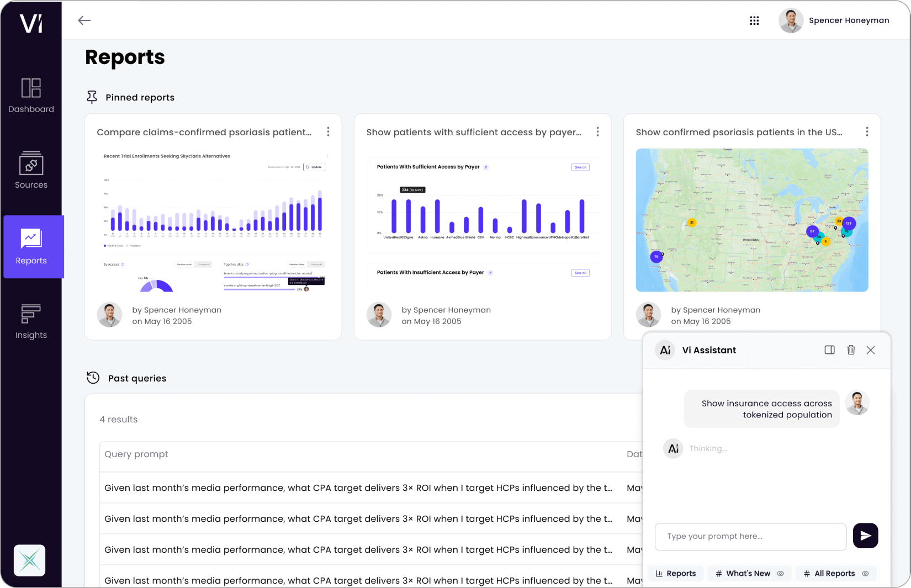The height and width of the screenshot is (588, 911).
Task: Open Spencer Honeyman profile menu
Action: (834, 20)
